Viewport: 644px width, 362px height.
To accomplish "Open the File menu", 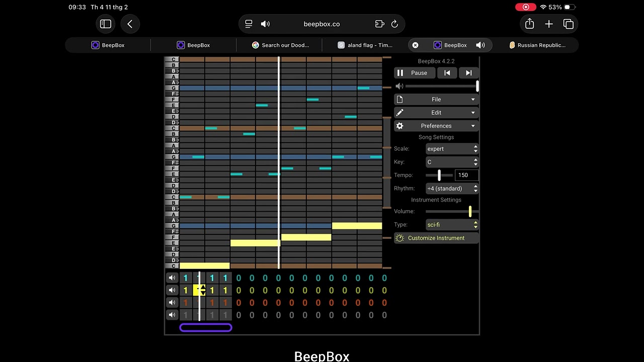I will (436, 100).
